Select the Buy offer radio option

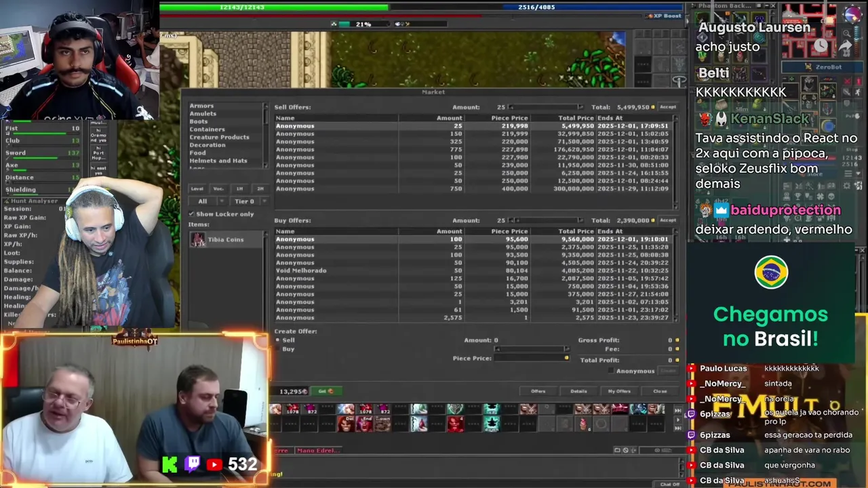click(278, 349)
